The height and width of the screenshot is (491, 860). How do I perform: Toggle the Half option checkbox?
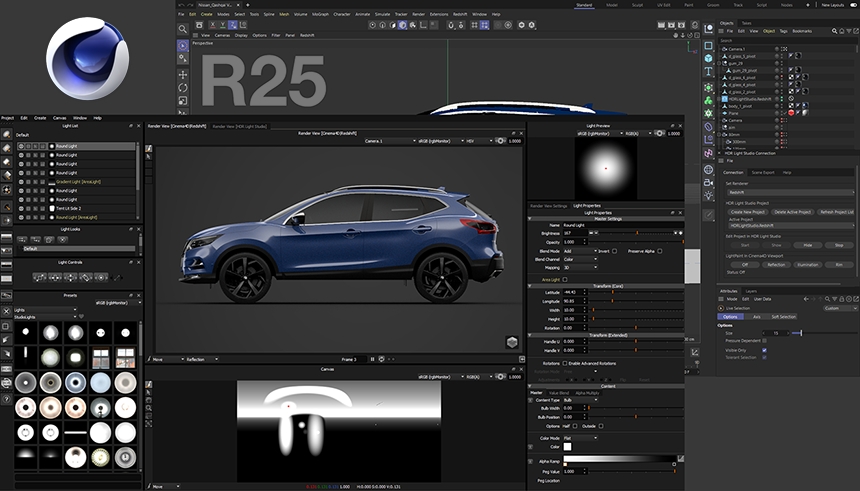click(x=575, y=426)
